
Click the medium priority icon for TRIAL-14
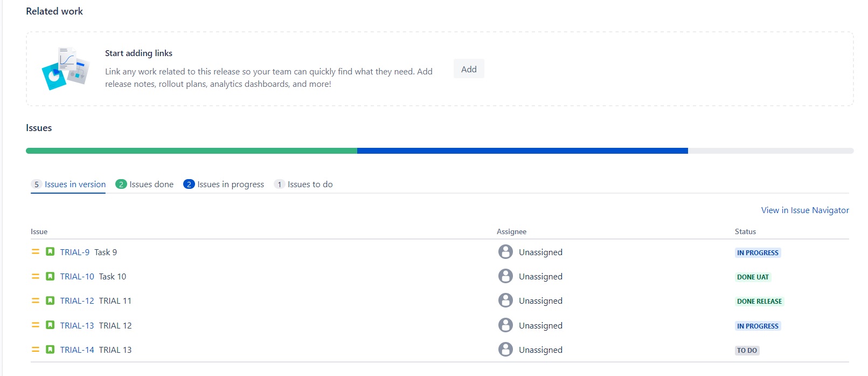tap(36, 350)
